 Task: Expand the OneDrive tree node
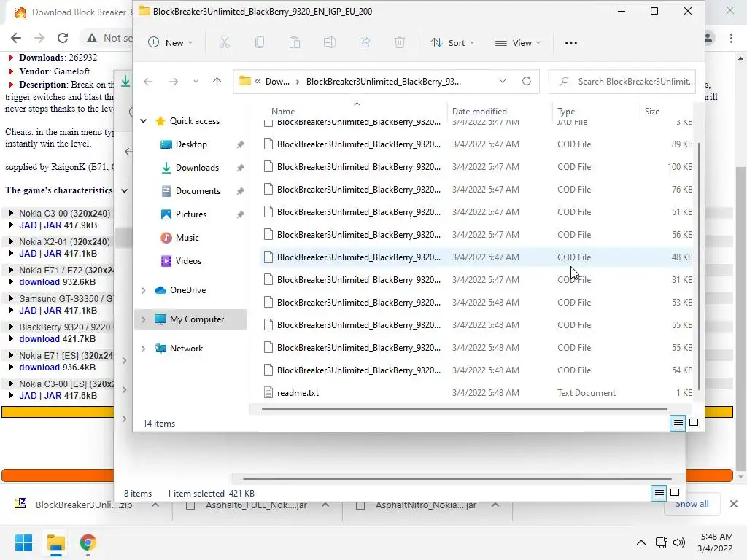(144, 290)
